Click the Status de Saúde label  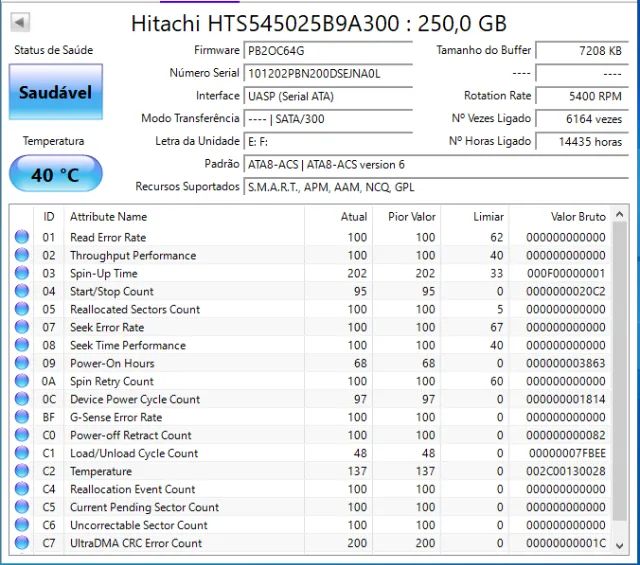53,50
